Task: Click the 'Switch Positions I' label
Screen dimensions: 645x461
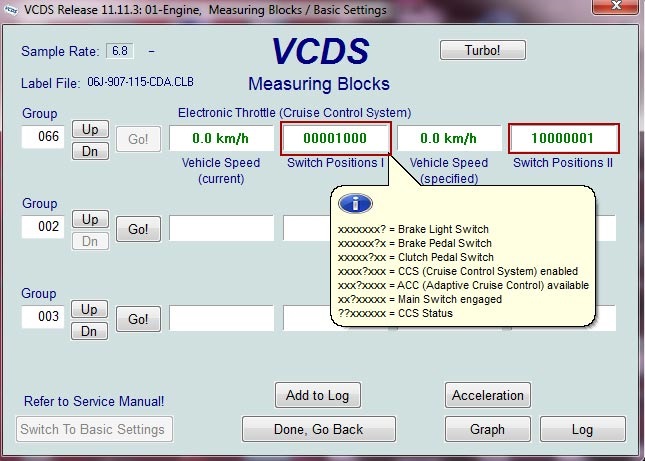Action: click(335, 163)
